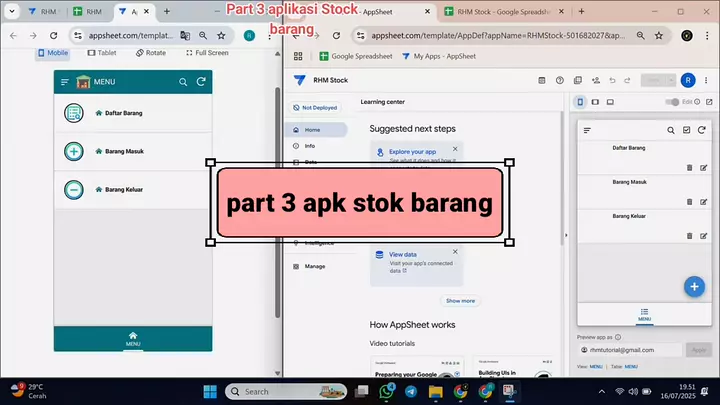The image size is (720, 405).
Task: Open the hamburger menu in the teal app header
Action: pyautogui.click(x=65, y=82)
